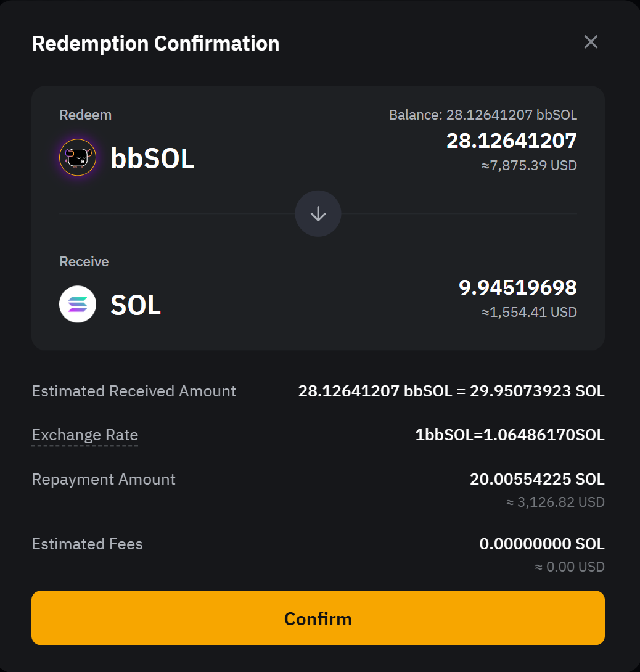Click the SOL token name
Viewport: 640px width, 672px height.
pos(136,305)
